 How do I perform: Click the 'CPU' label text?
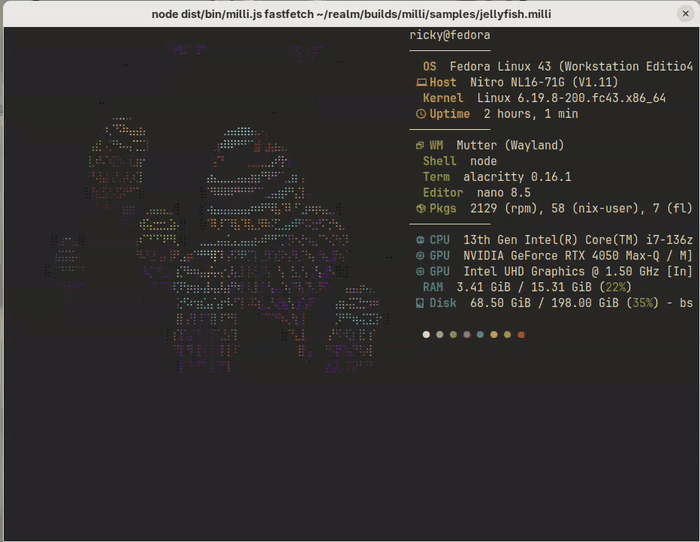439,240
